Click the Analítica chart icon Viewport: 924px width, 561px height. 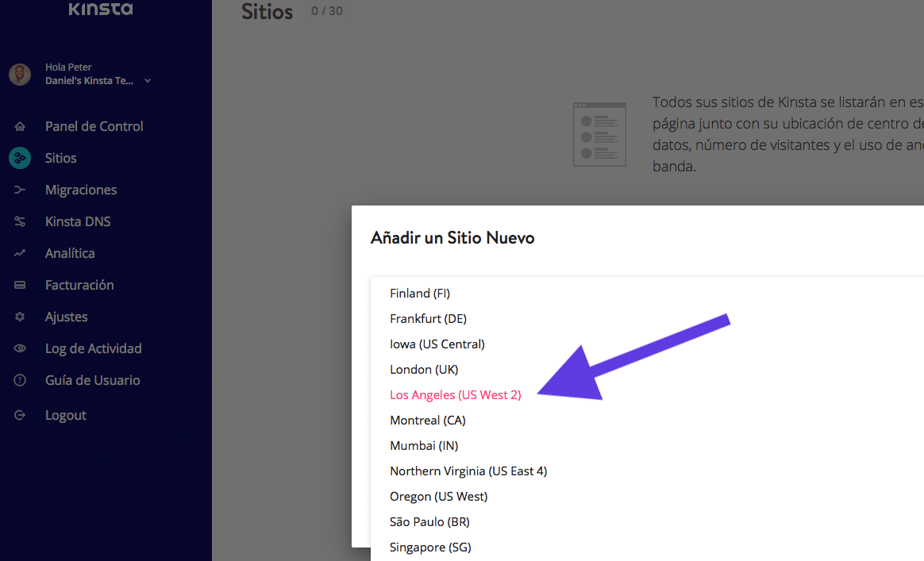point(20,253)
